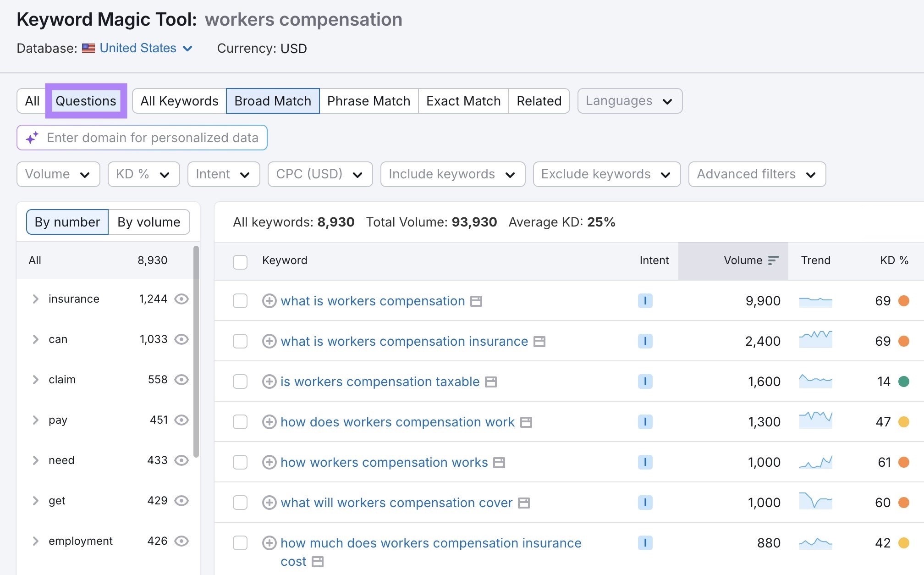Click the Informational intent badge for 'what is workers compensation'
This screenshot has width=924, height=575.
tap(645, 301)
